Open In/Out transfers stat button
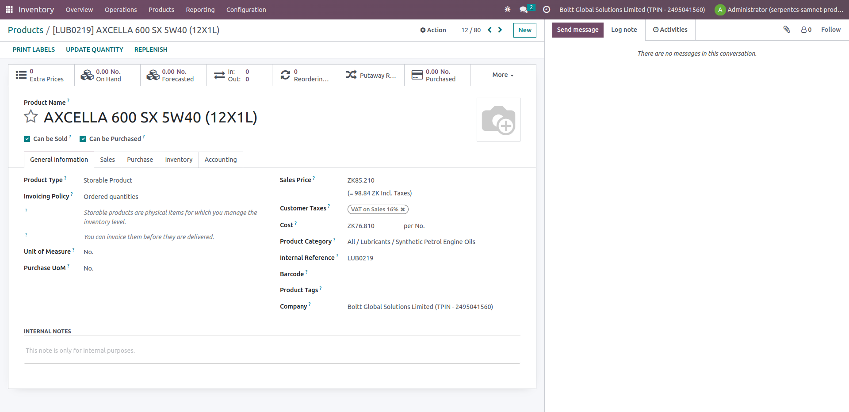The height and width of the screenshot is (412, 849). click(239, 75)
